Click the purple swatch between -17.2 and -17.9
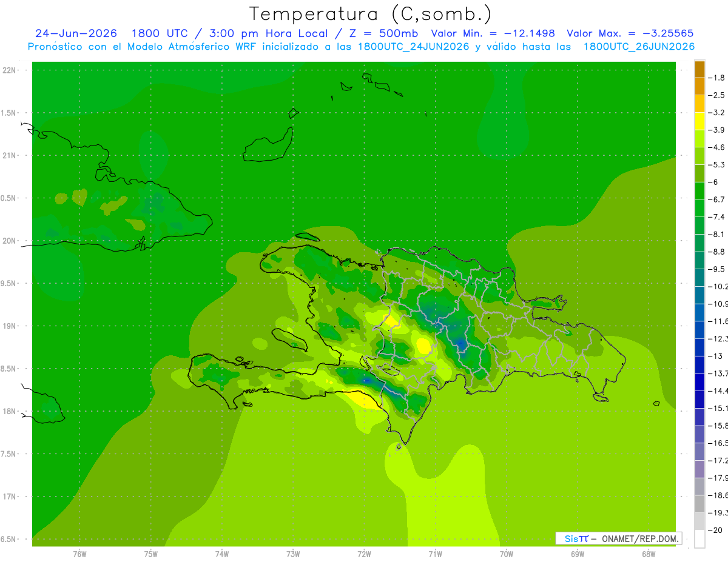The image size is (728, 562). (699, 469)
